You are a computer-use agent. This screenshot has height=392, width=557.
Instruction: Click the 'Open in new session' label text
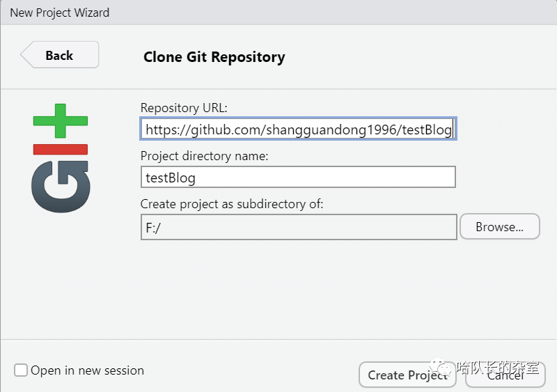(x=88, y=370)
